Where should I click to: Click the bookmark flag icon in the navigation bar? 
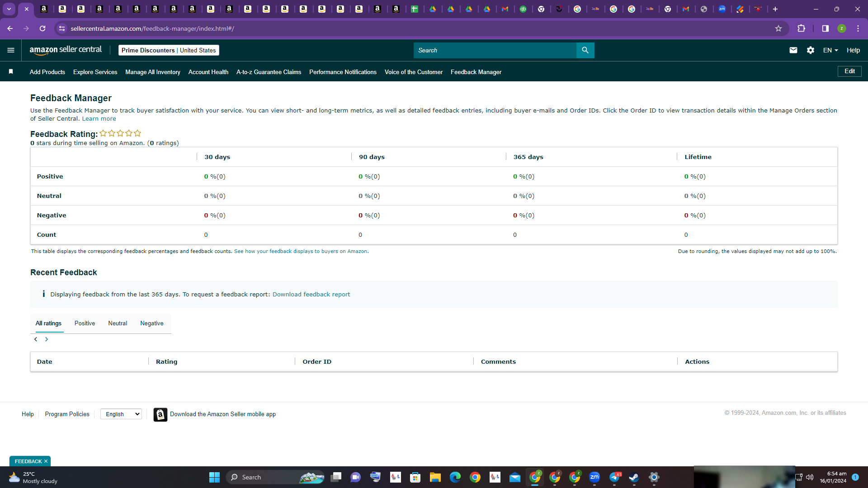[x=11, y=71]
